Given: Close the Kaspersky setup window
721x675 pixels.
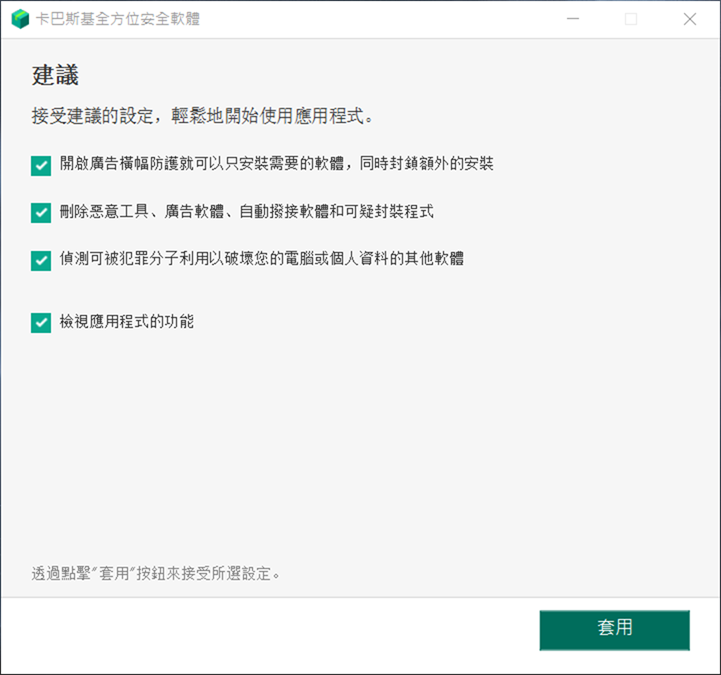Looking at the screenshot, I should [x=690, y=19].
